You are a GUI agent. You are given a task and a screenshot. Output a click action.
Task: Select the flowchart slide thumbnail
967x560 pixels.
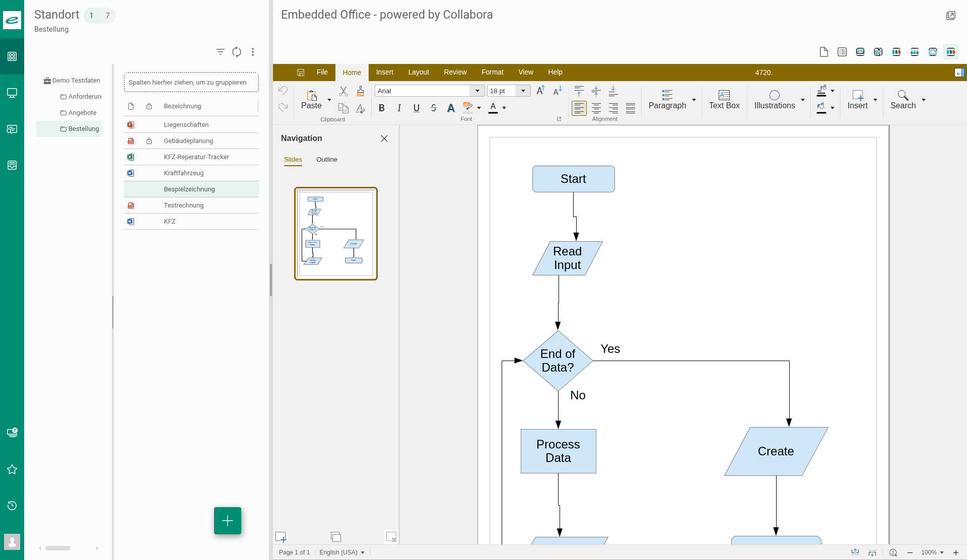pyautogui.click(x=336, y=234)
